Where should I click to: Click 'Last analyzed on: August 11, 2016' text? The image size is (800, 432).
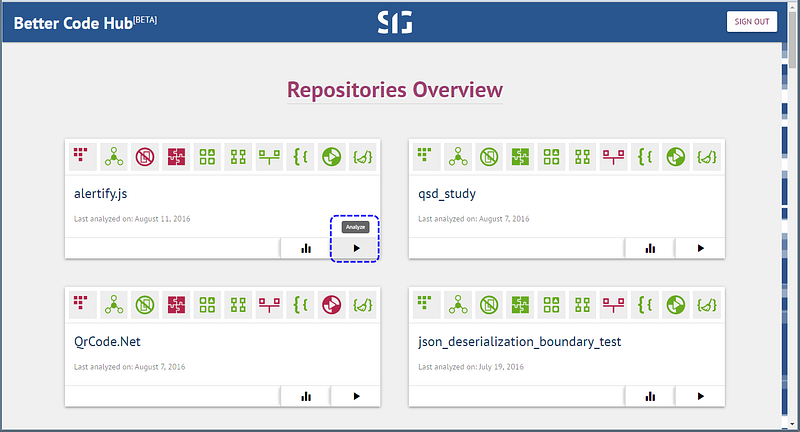(132, 219)
